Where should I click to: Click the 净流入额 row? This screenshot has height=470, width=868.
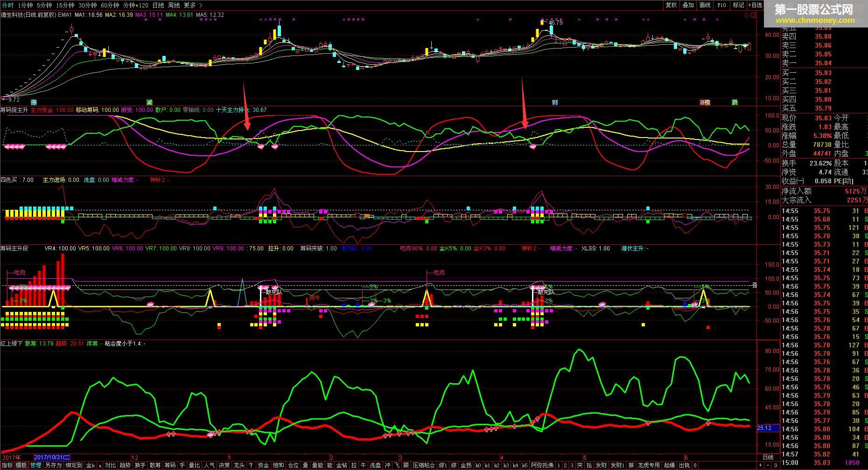coord(824,191)
